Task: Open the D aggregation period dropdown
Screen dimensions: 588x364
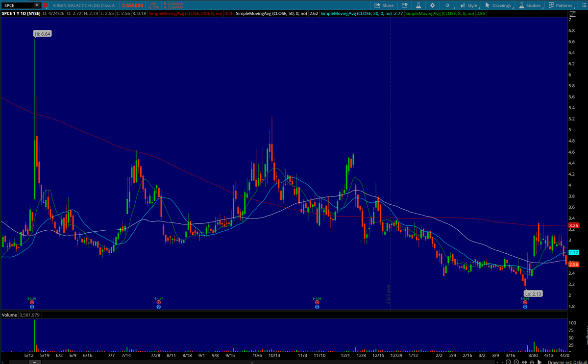Action: point(448,5)
